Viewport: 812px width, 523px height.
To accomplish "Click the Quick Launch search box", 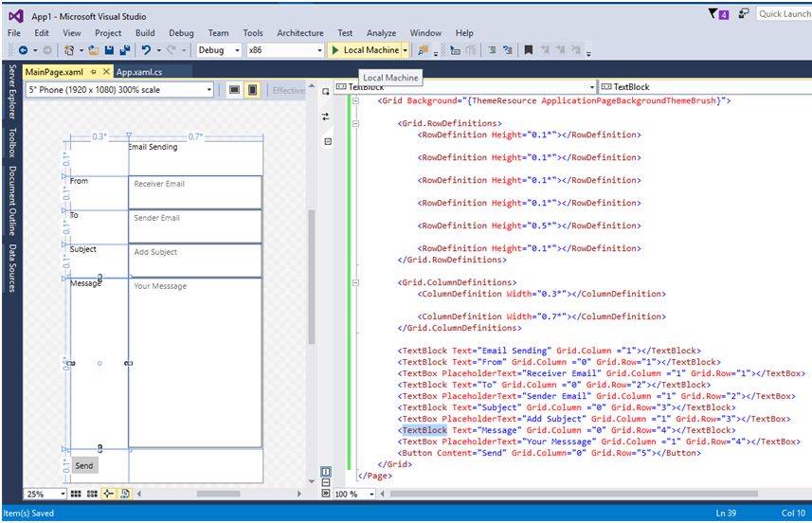I will pos(784,13).
